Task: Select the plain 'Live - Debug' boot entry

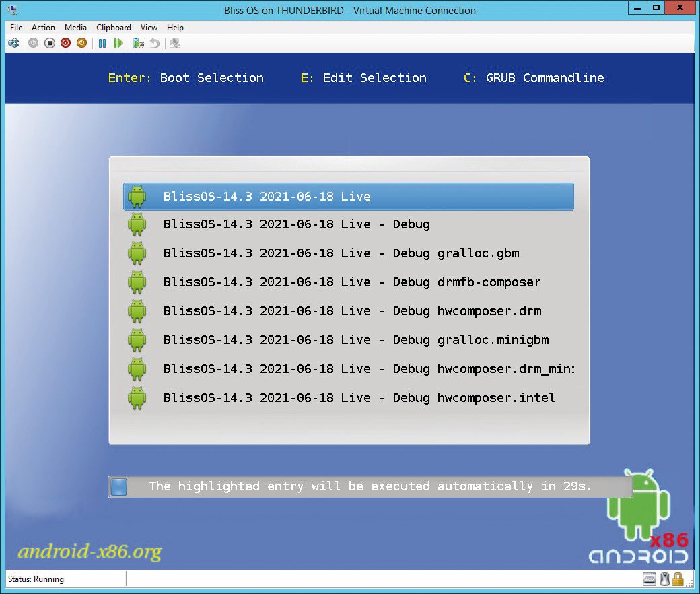Action: pos(349,224)
